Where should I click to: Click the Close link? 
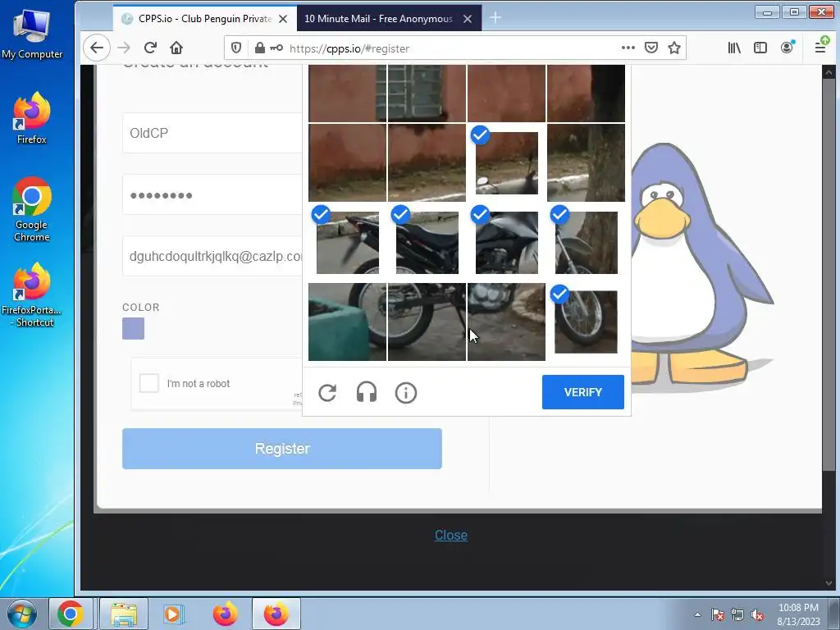coord(451,535)
